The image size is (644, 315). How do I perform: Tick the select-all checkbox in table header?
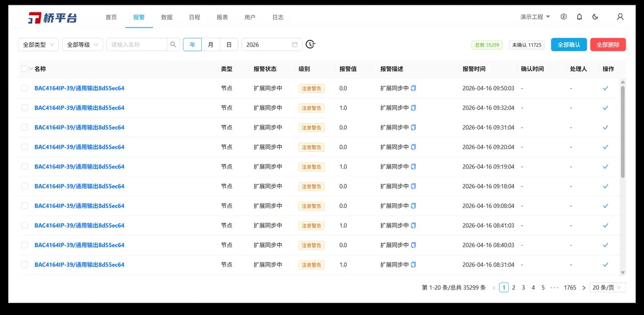point(24,69)
